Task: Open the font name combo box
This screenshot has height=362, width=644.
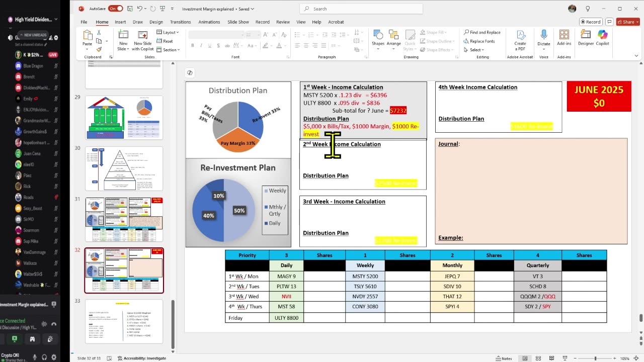Action: [216, 34]
